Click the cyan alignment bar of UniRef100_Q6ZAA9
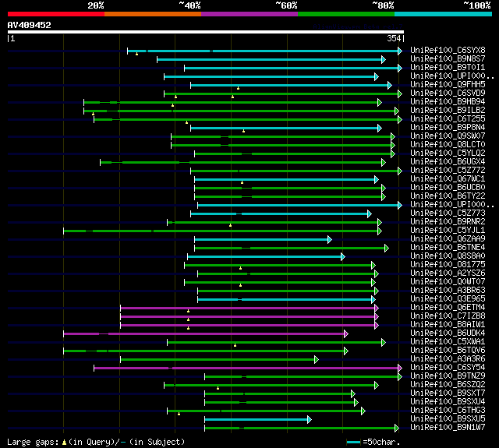 264,239
